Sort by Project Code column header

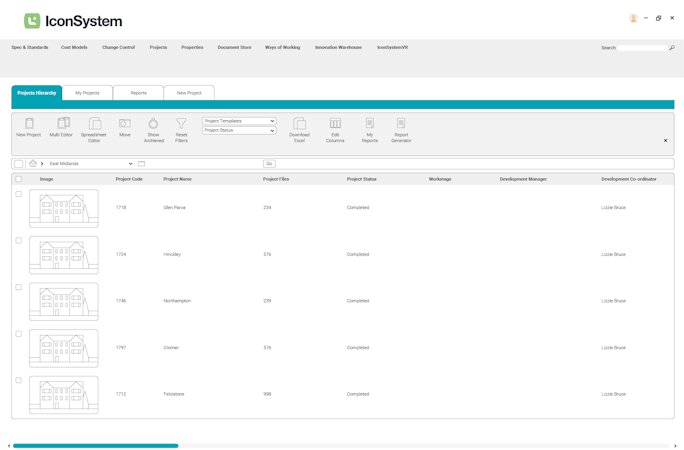129,179
